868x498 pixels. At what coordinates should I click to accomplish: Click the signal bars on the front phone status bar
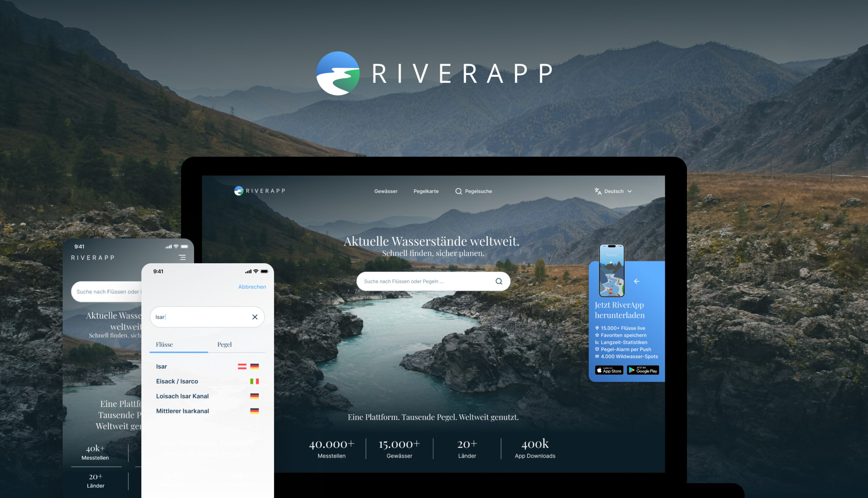pos(248,272)
